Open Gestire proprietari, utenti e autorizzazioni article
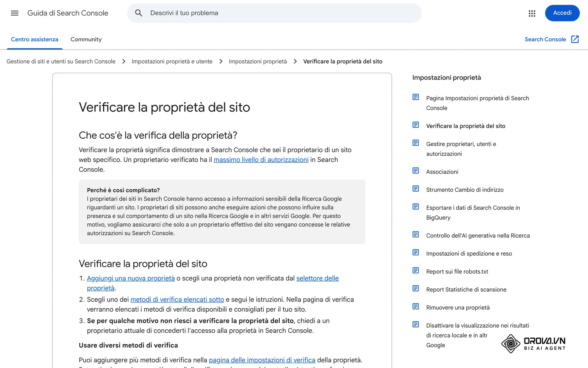Viewport: 588px width, 368px height. (461, 149)
